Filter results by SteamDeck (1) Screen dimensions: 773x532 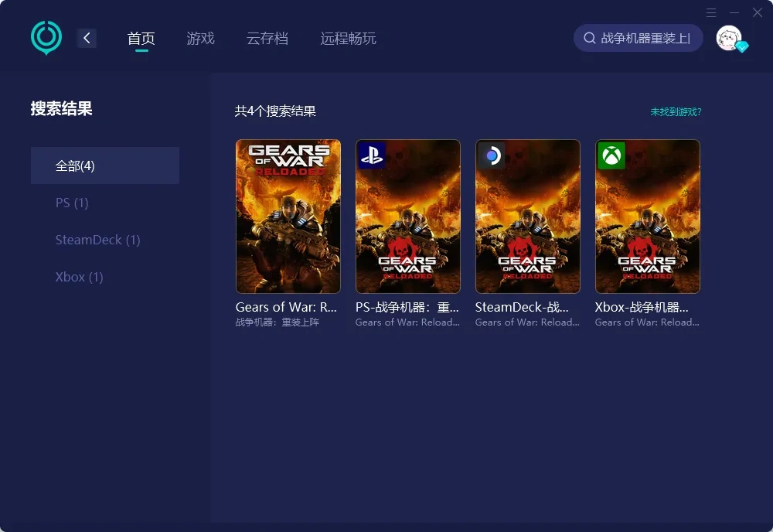tap(97, 240)
